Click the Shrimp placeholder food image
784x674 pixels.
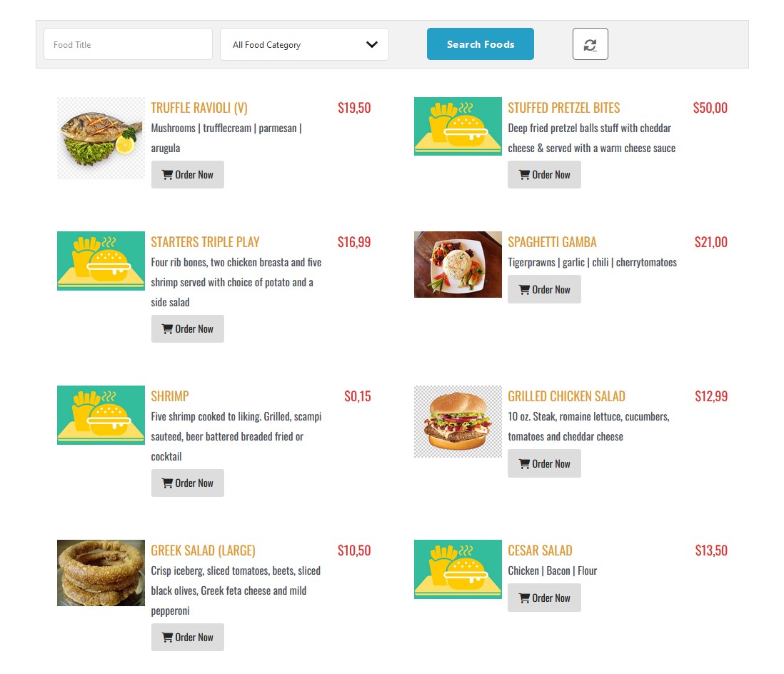pyautogui.click(x=101, y=415)
